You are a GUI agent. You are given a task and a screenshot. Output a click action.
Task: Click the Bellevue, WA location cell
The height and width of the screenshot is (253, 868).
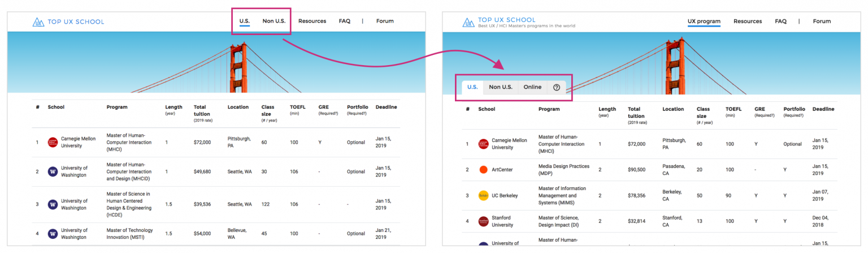[x=238, y=233]
